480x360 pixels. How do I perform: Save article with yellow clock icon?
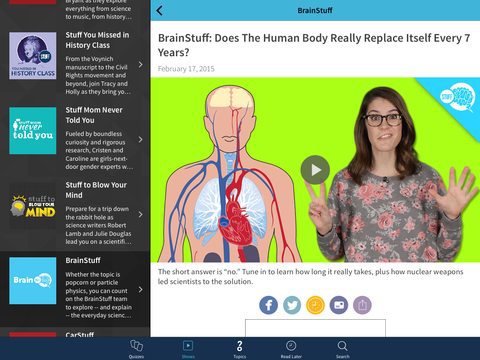click(x=315, y=305)
